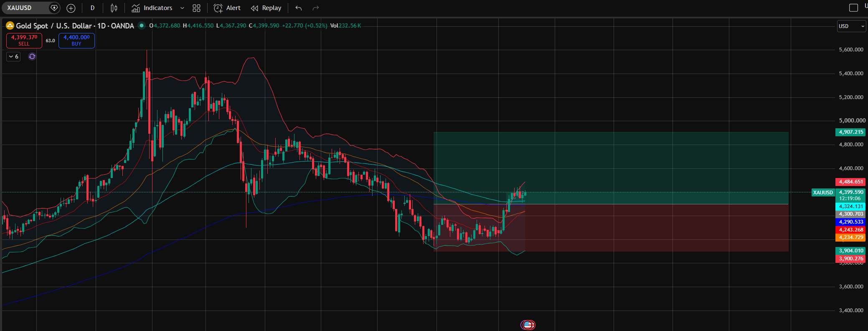Add a symbol with the plus-circle icon
The width and height of the screenshot is (868, 331).
pyautogui.click(x=71, y=8)
